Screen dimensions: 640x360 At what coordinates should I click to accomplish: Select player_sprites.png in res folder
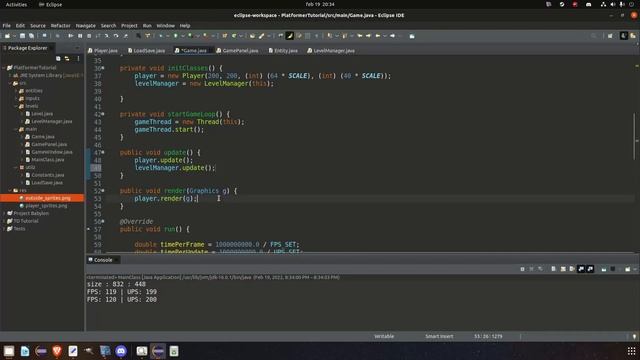[x=46, y=206]
